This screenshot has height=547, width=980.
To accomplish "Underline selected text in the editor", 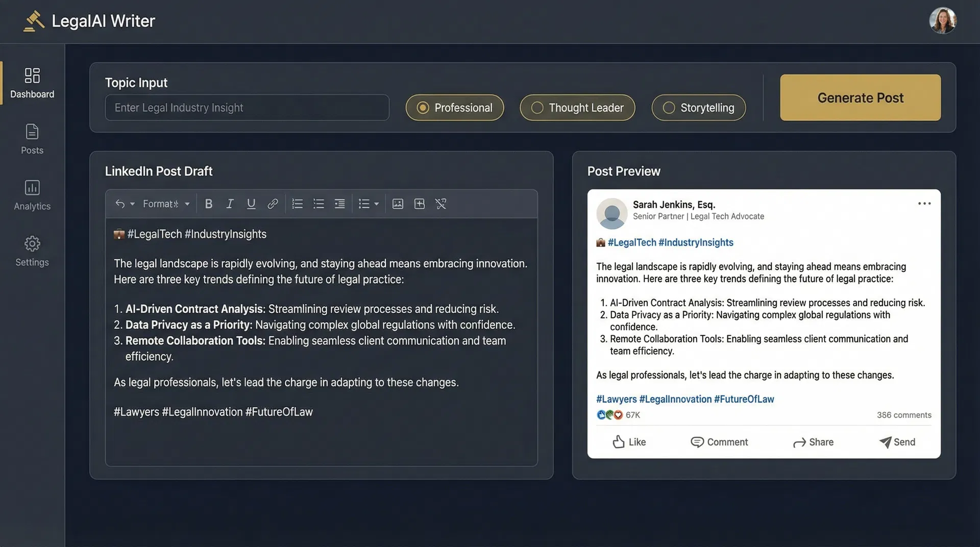I will point(251,203).
